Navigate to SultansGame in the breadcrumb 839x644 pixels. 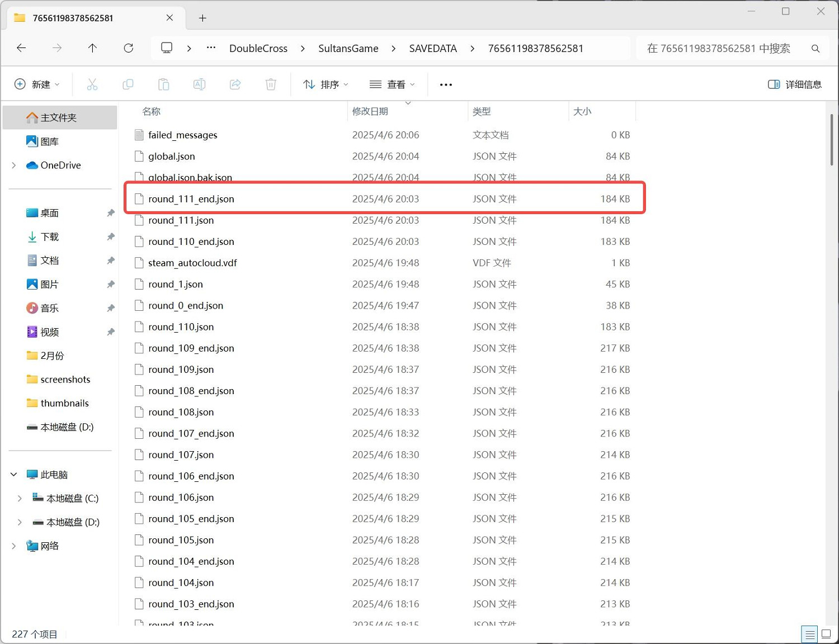pyautogui.click(x=348, y=49)
